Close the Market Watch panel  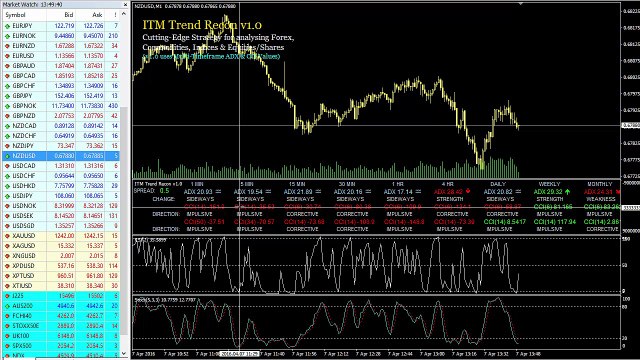(125, 4)
